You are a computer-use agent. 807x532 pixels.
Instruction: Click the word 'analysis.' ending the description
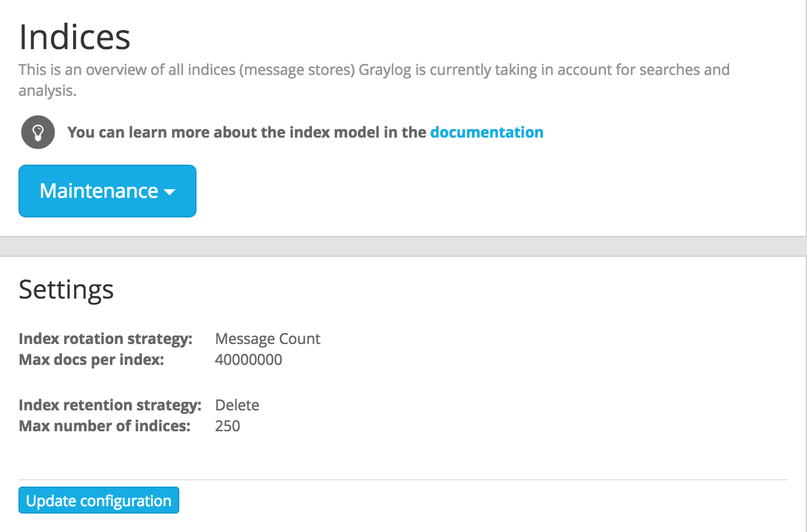click(47, 91)
